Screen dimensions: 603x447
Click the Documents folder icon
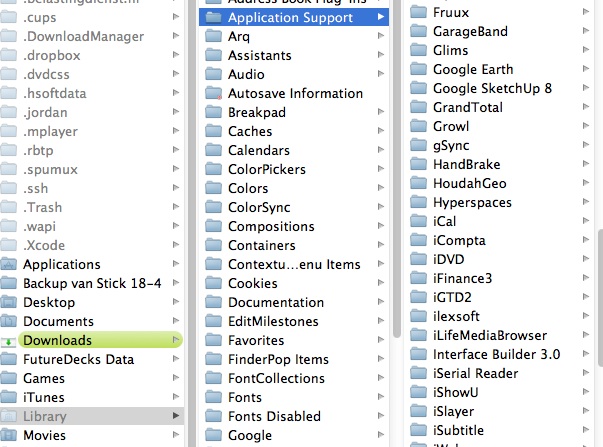tap(8, 321)
